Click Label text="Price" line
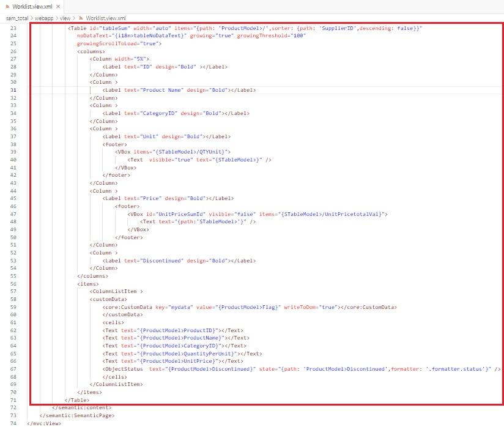This screenshot has width=504, height=427. click(168, 198)
